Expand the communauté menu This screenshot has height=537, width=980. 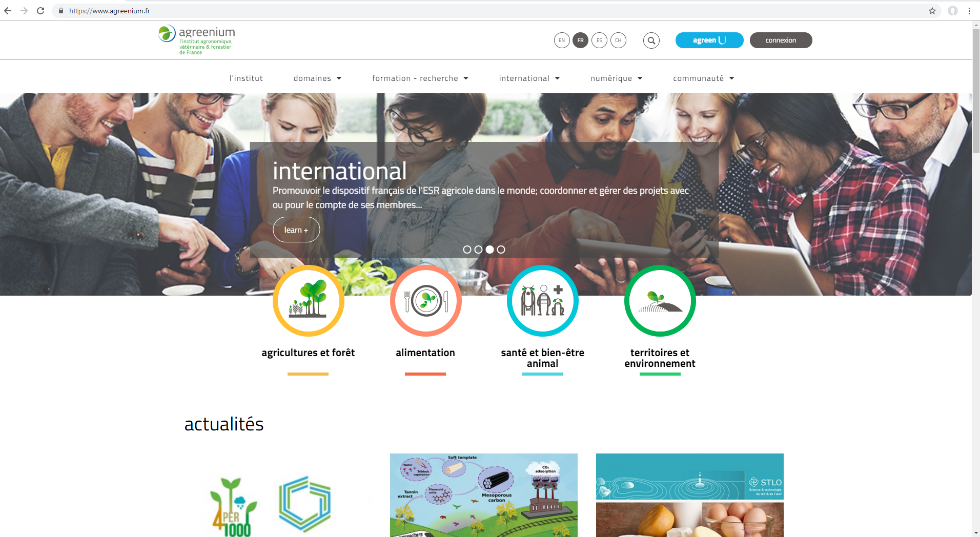(704, 78)
